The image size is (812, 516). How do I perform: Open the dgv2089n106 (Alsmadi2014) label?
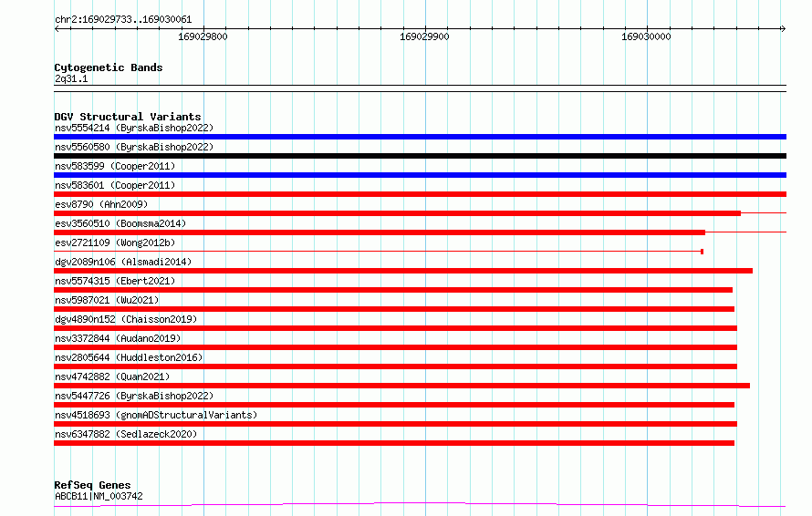(123, 262)
